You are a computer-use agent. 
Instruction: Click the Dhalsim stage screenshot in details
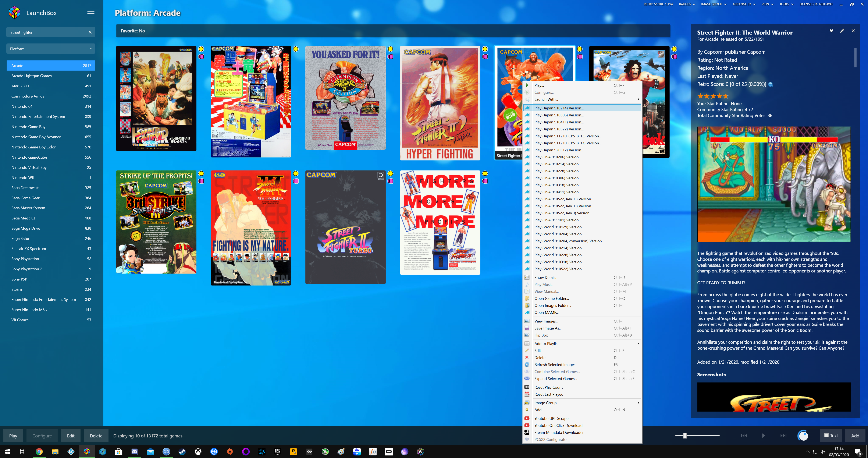tap(774, 184)
